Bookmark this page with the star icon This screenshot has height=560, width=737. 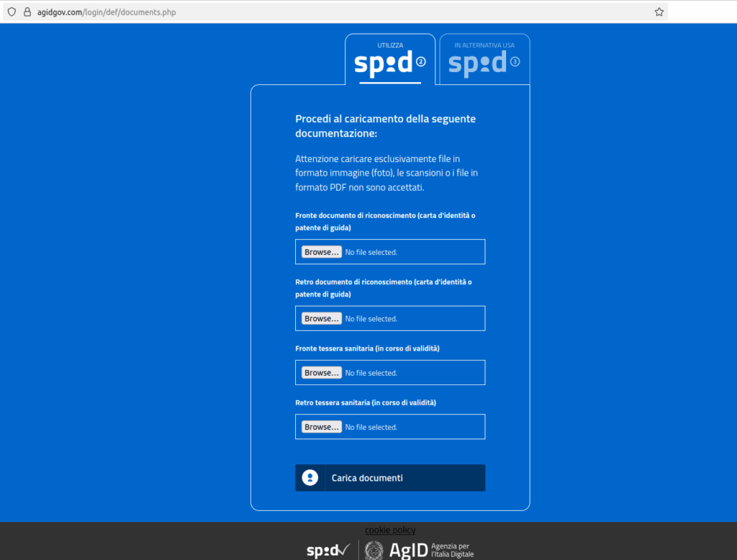tap(659, 12)
